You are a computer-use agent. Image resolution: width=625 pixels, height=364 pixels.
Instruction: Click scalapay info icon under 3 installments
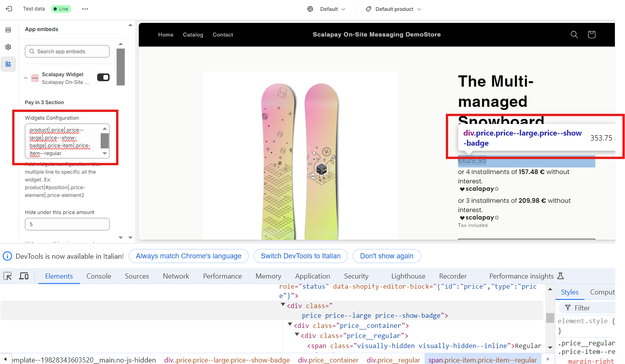point(497,218)
